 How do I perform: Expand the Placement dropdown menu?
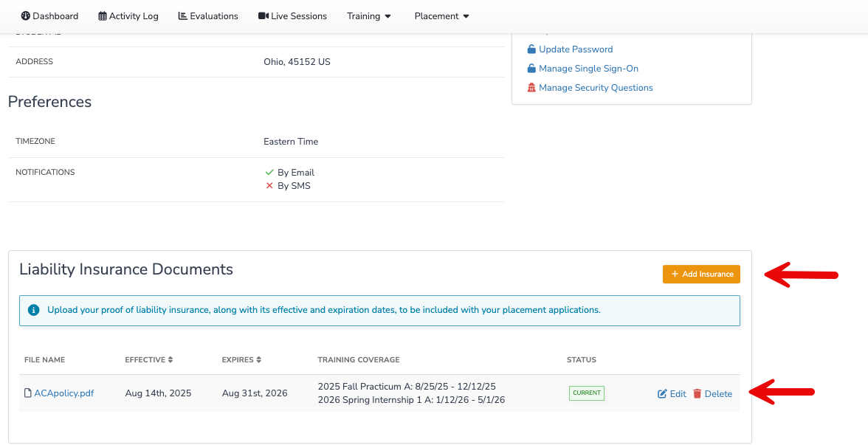[442, 16]
